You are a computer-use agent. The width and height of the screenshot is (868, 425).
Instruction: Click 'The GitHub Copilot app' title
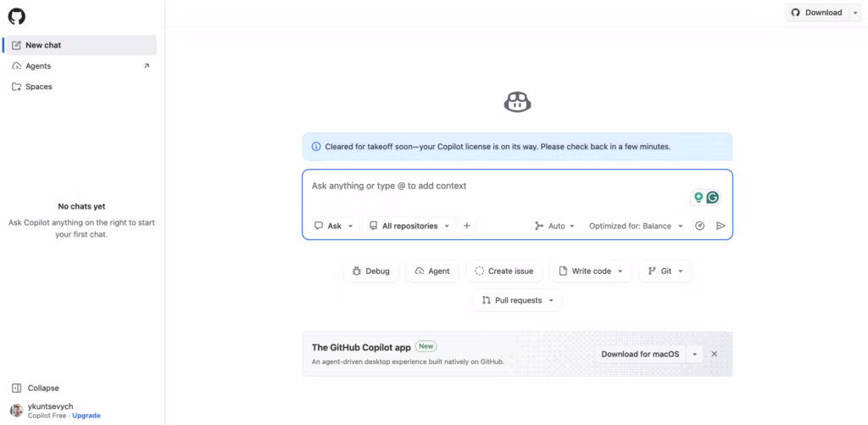click(361, 348)
